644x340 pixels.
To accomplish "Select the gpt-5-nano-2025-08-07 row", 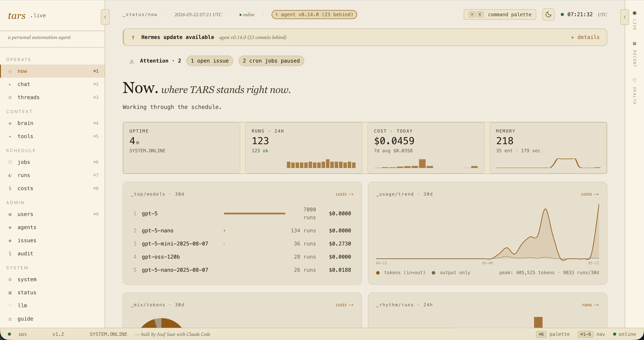I will [242, 270].
